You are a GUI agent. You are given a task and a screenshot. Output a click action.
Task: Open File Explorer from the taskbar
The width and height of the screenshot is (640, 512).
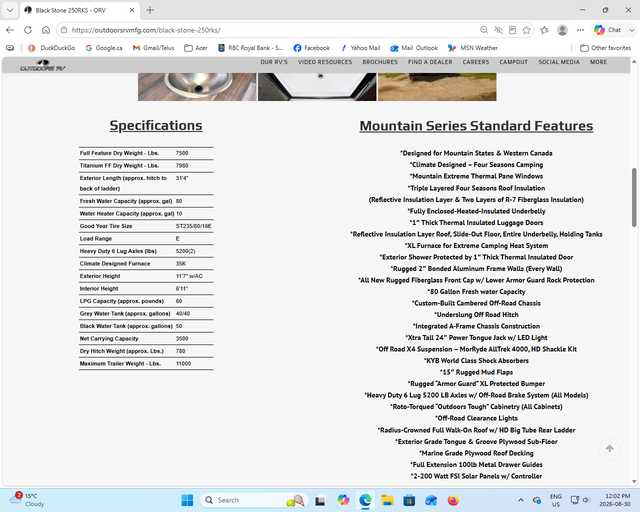[x=387, y=500]
